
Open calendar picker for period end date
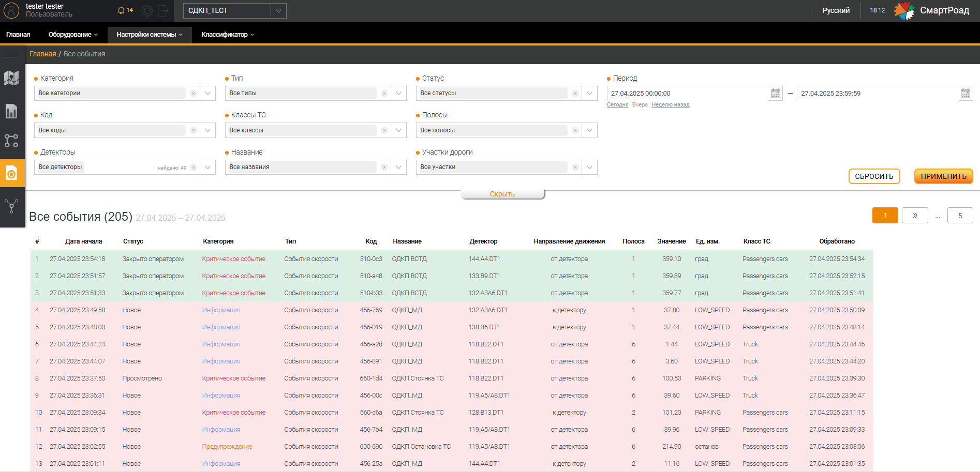965,94
